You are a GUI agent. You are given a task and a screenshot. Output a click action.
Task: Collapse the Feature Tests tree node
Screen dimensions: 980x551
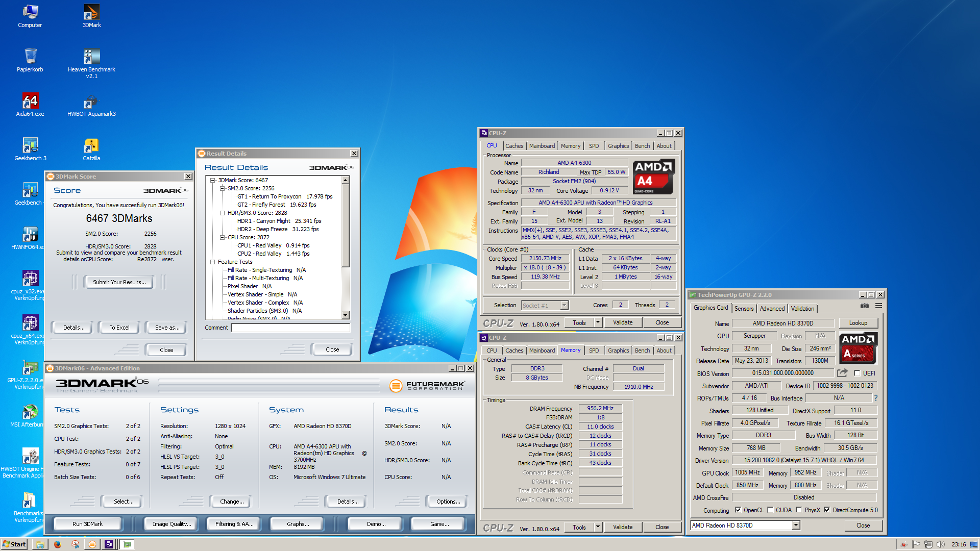(x=213, y=262)
